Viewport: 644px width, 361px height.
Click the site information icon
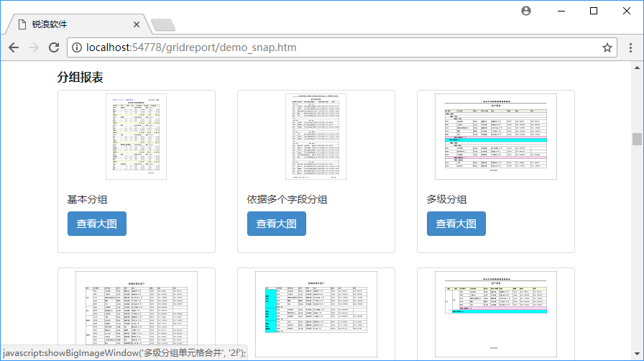click(77, 47)
